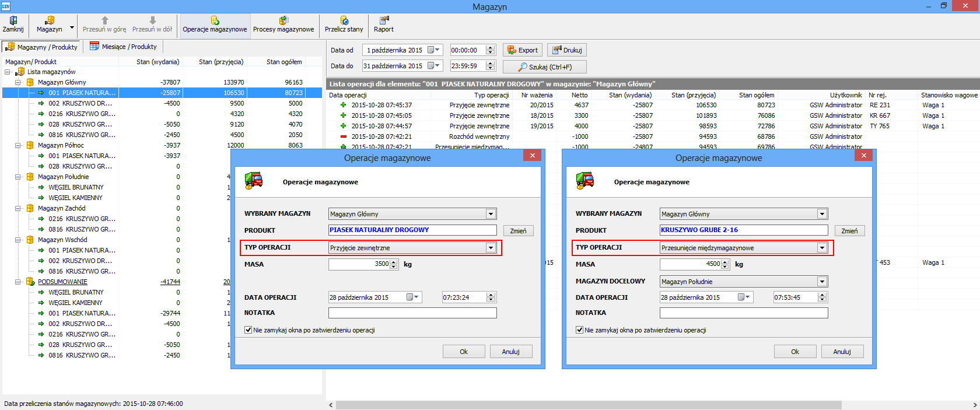
Task: Collapse the Magazyn Główny tree node
Action: coord(18,82)
